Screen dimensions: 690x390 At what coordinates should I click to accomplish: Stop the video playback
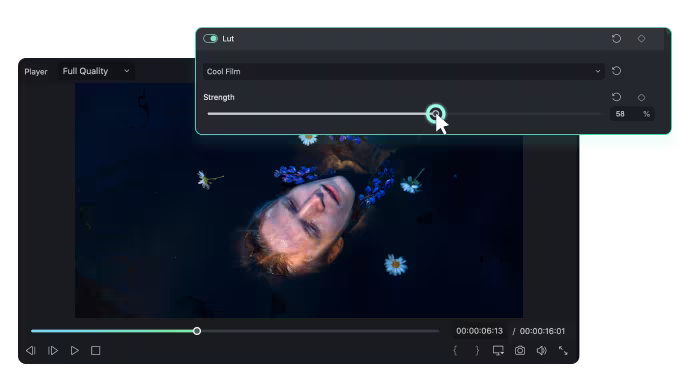pos(95,351)
